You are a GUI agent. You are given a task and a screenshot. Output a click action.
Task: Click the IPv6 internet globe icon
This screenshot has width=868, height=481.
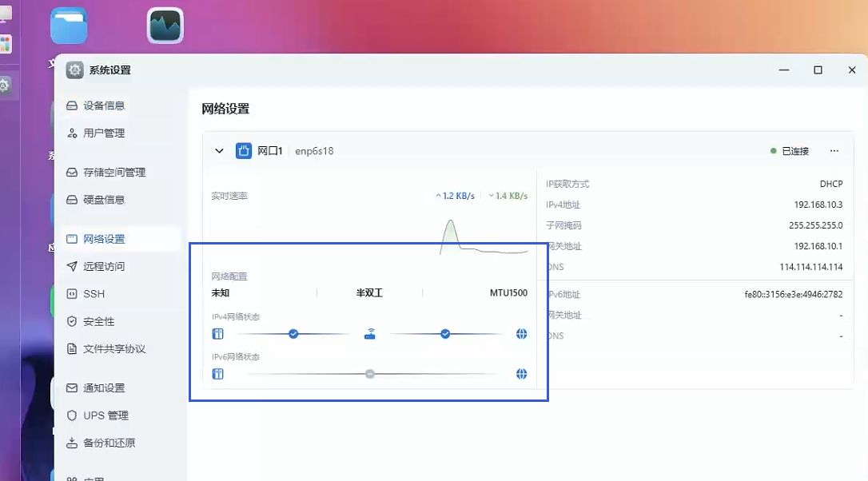click(521, 374)
